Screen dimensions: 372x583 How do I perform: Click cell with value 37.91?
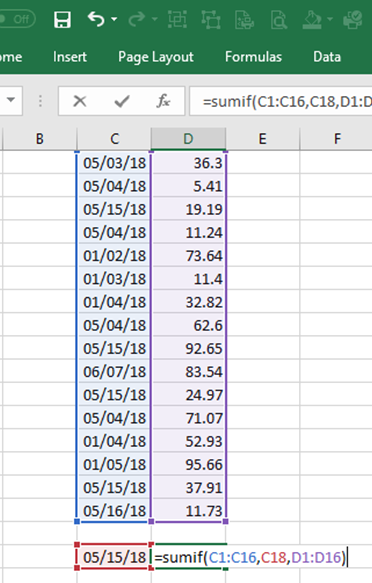(x=188, y=487)
